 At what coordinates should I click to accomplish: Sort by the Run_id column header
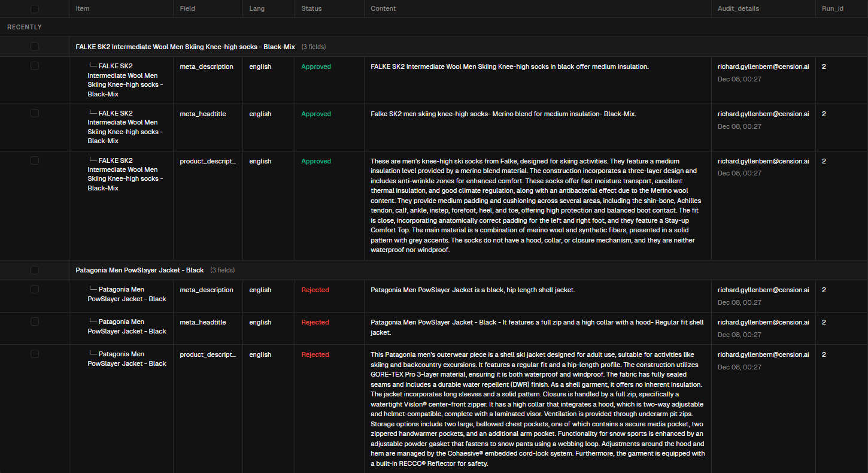[x=831, y=8]
